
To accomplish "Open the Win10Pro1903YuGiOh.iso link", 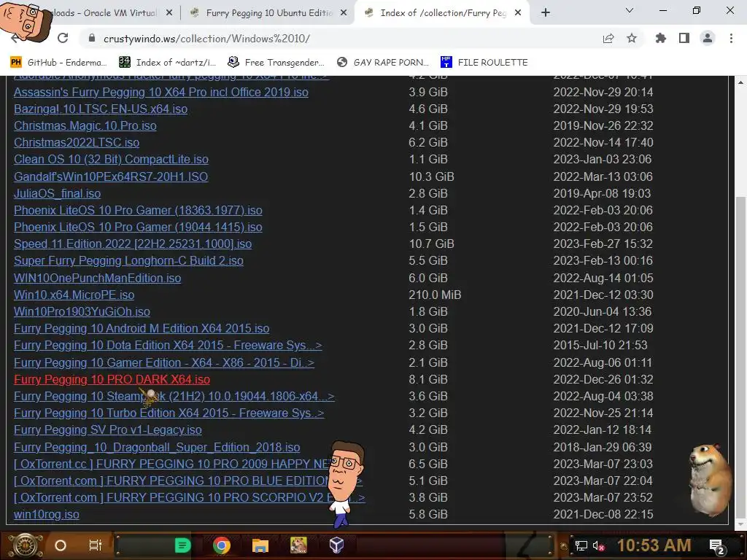I will coord(82,311).
